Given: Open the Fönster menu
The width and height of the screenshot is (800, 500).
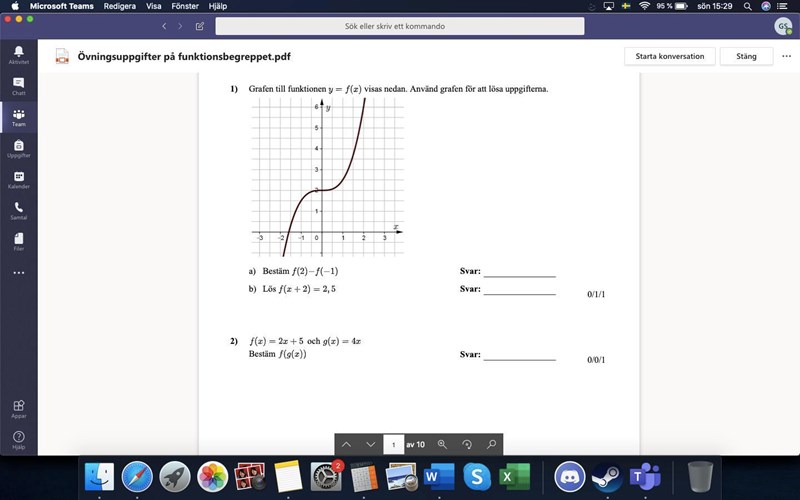Looking at the screenshot, I should [185, 6].
